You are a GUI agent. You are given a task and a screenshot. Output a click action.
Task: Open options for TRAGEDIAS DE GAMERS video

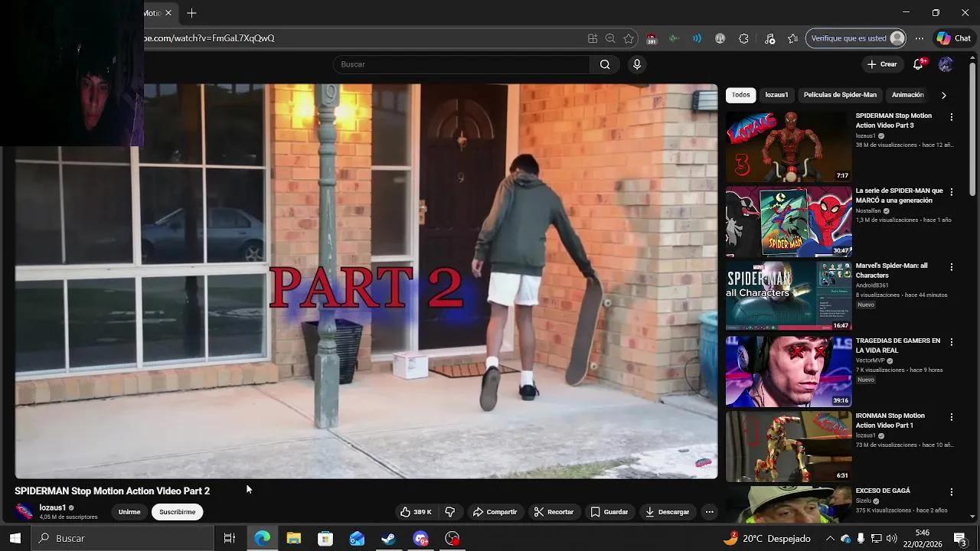952,342
